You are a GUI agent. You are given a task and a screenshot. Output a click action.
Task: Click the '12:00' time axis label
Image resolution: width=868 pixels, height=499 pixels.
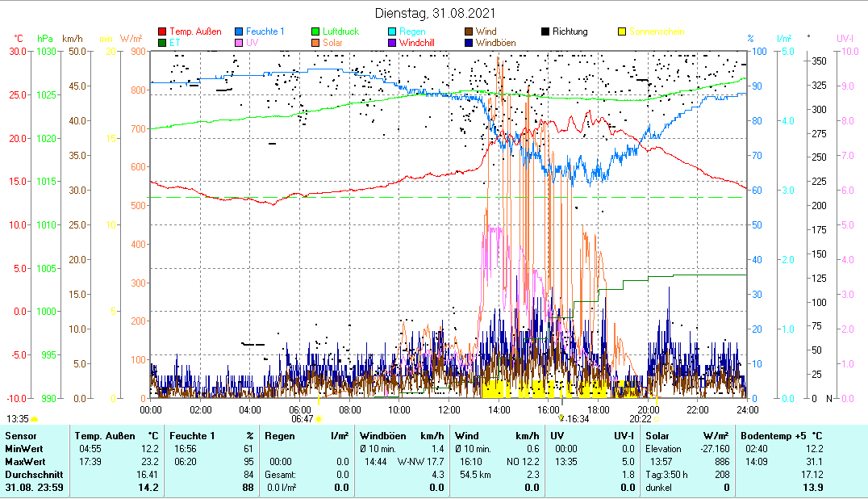(x=449, y=410)
